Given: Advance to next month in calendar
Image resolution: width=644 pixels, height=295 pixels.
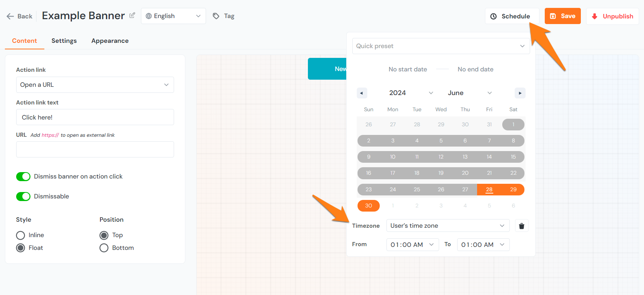Looking at the screenshot, I should (520, 93).
